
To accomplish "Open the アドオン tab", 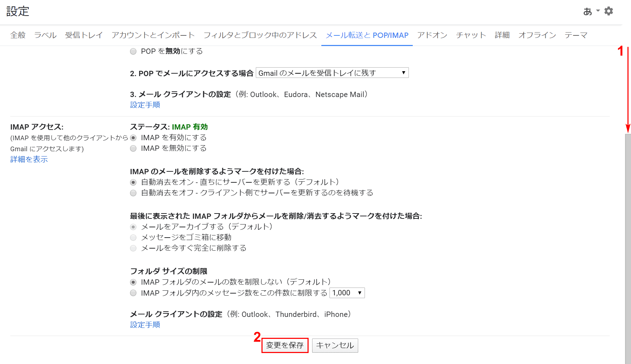I will pyautogui.click(x=432, y=35).
